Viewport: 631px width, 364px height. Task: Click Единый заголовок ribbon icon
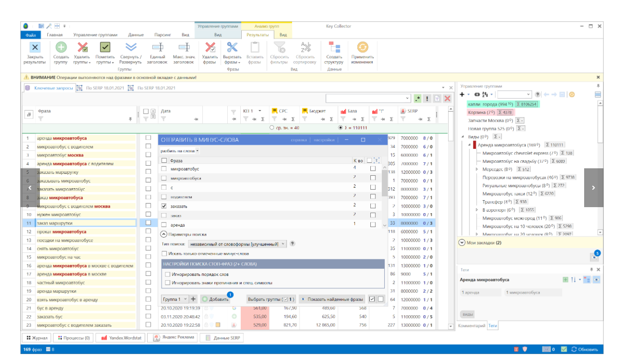pyautogui.click(x=158, y=48)
